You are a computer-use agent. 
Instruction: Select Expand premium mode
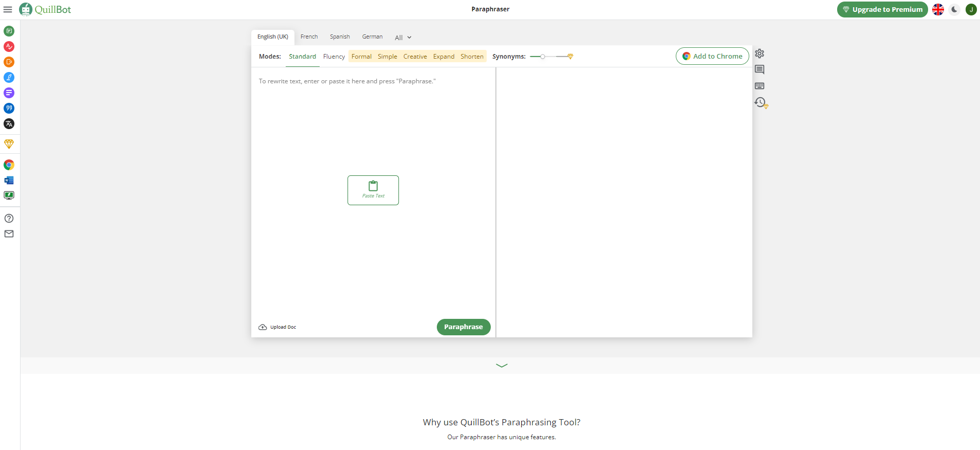click(444, 57)
